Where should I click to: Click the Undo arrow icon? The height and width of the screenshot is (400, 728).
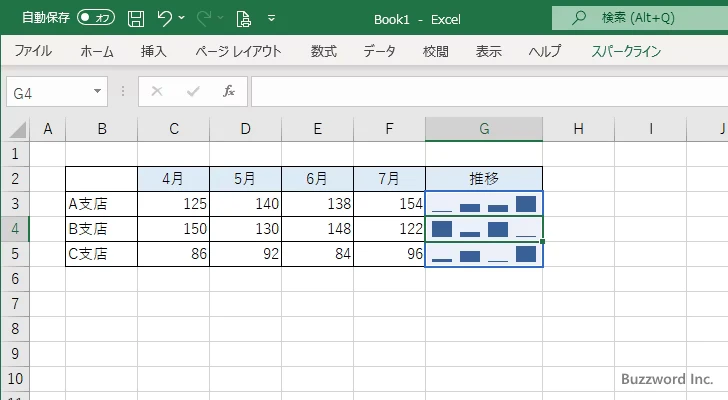click(x=164, y=18)
